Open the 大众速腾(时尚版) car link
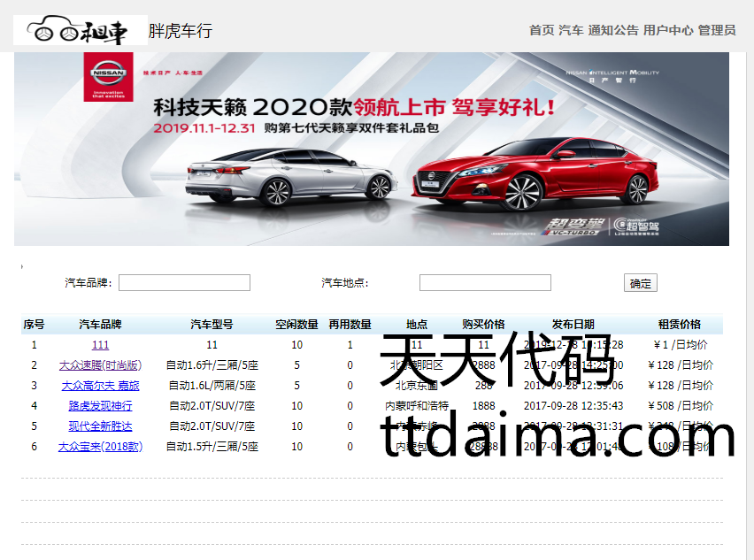Viewport: 754px width, 560px height. pyautogui.click(x=100, y=365)
